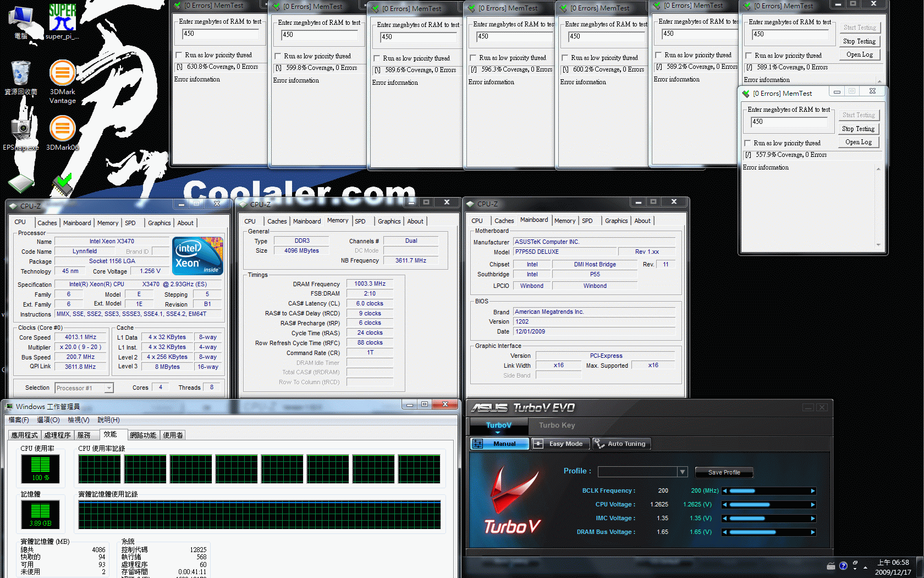Click RAM megabytes field in 557.9% MemTest

point(789,122)
